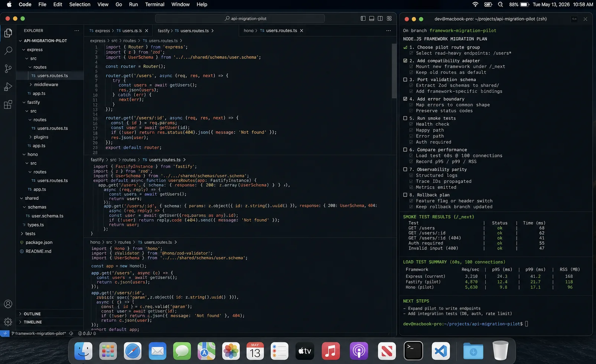Open Spotlight search in menu bar
This screenshot has height=364, width=596.
tap(501, 4)
